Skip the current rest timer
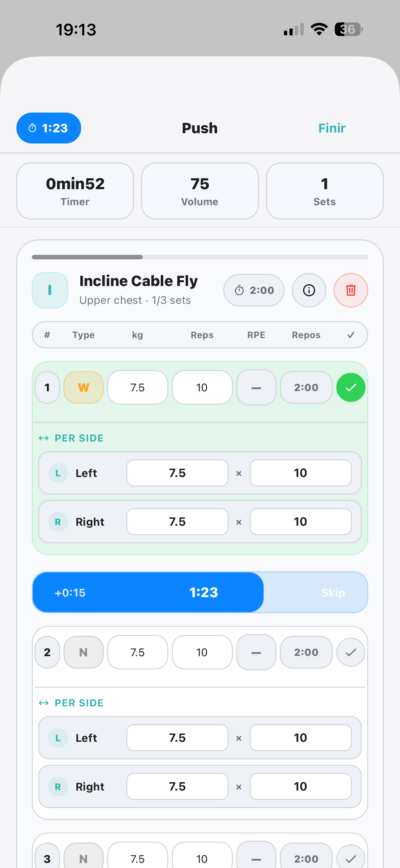This screenshot has width=400, height=868. pos(332,592)
